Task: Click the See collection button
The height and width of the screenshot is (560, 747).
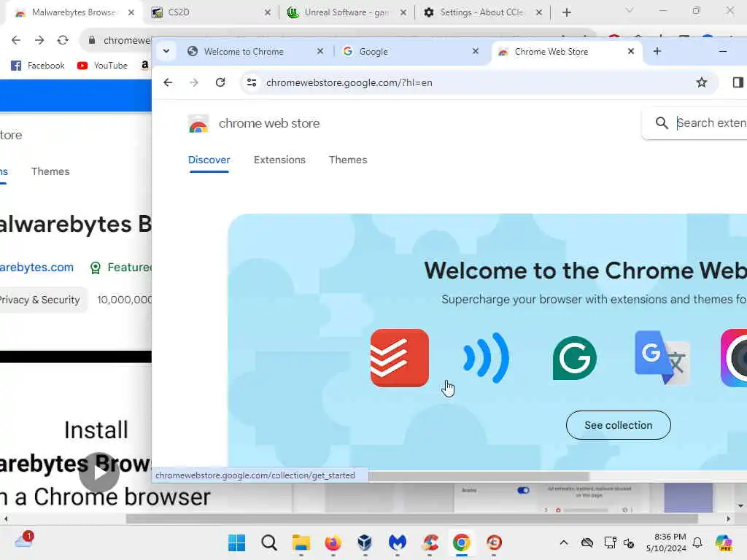Action: [x=619, y=425]
